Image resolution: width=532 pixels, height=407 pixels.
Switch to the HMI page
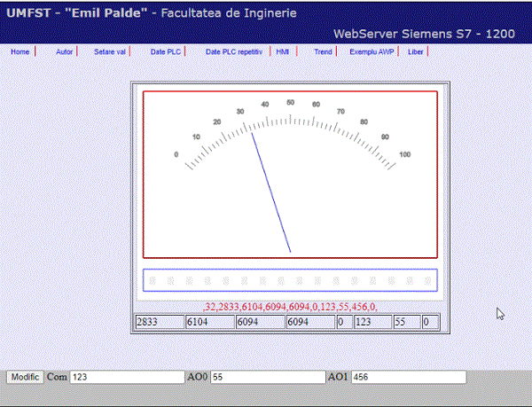282,52
